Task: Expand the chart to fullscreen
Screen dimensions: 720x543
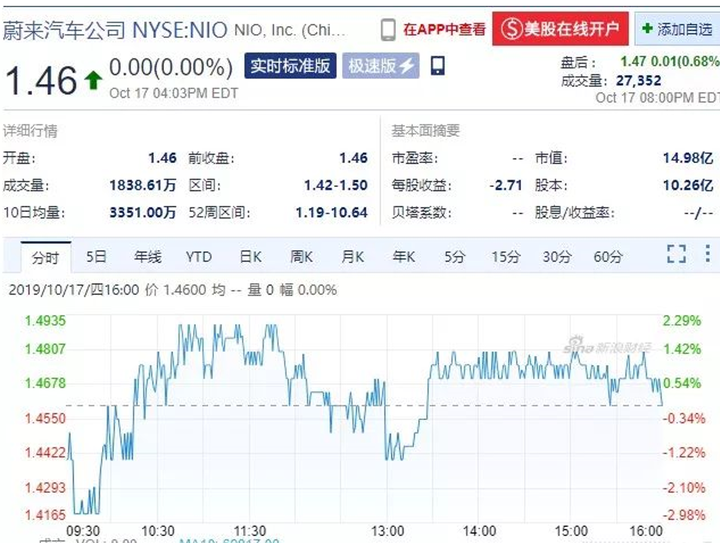Action: pyautogui.click(x=676, y=253)
